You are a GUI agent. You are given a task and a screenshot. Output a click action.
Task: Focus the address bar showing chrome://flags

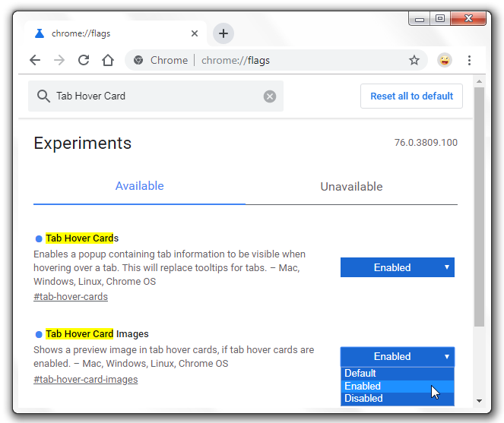pos(276,60)
